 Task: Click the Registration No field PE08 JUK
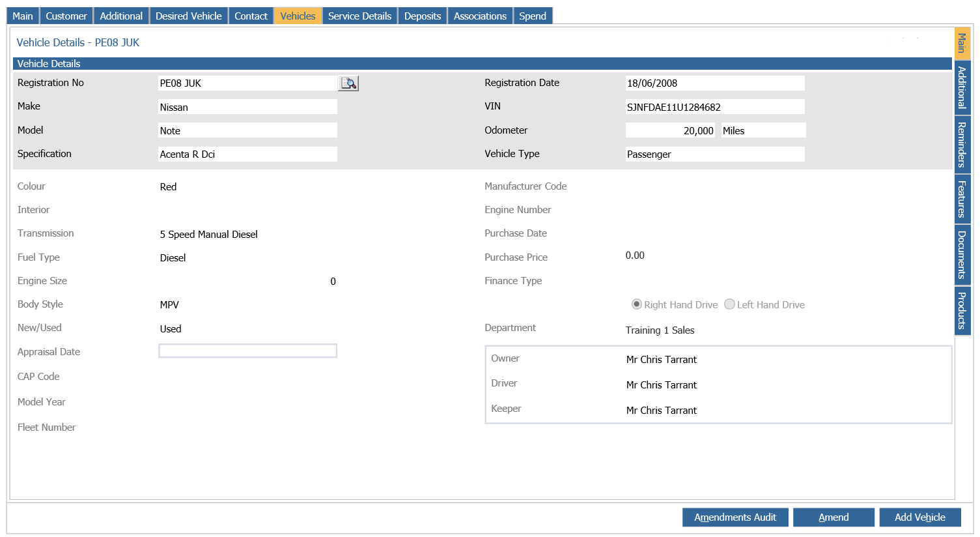point(247,83)
